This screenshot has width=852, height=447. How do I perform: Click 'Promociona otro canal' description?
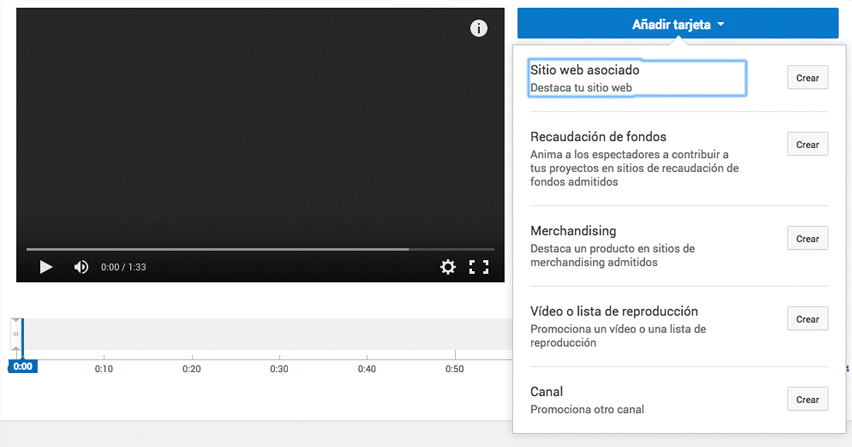click(x=587, y=410)
